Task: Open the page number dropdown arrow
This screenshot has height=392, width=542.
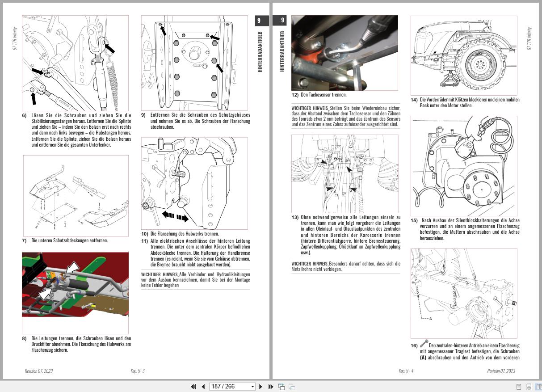Action: [x=253, y=387]
